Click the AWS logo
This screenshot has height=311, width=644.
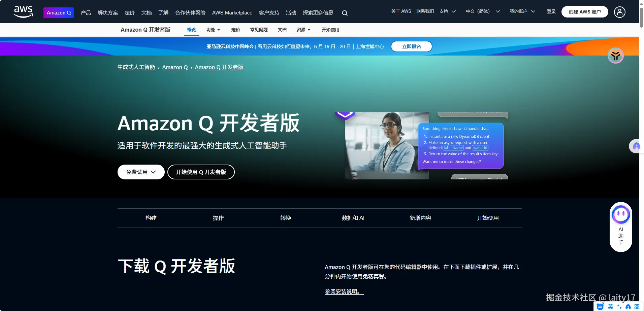coord(23,12)
